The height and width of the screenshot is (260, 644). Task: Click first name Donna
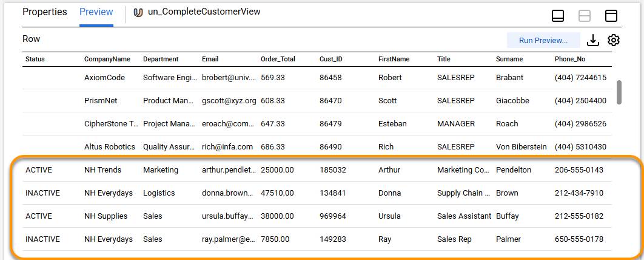[x=389, y=193]
